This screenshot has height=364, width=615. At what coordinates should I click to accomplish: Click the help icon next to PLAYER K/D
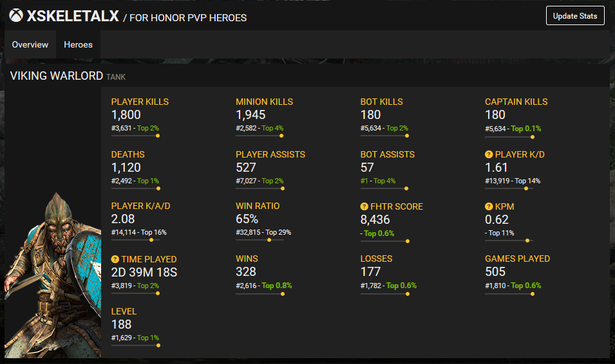pyautogui.click(x=489, y=154)
